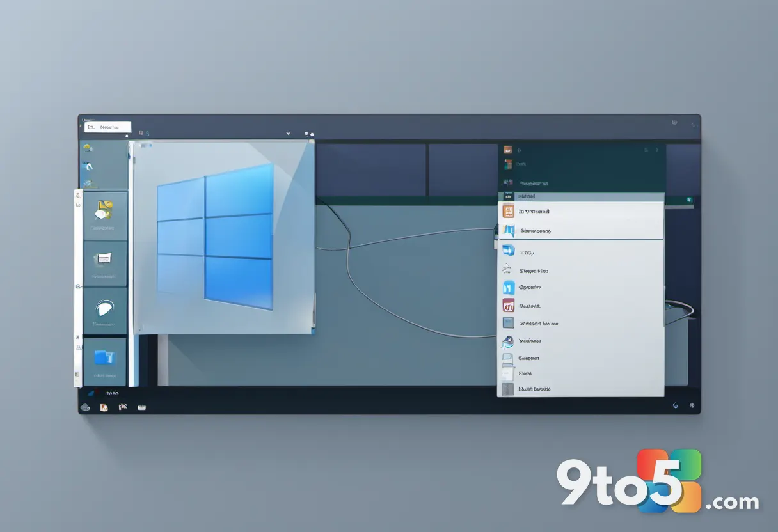Click the small teal badge right of the menu

pos(689,200)
